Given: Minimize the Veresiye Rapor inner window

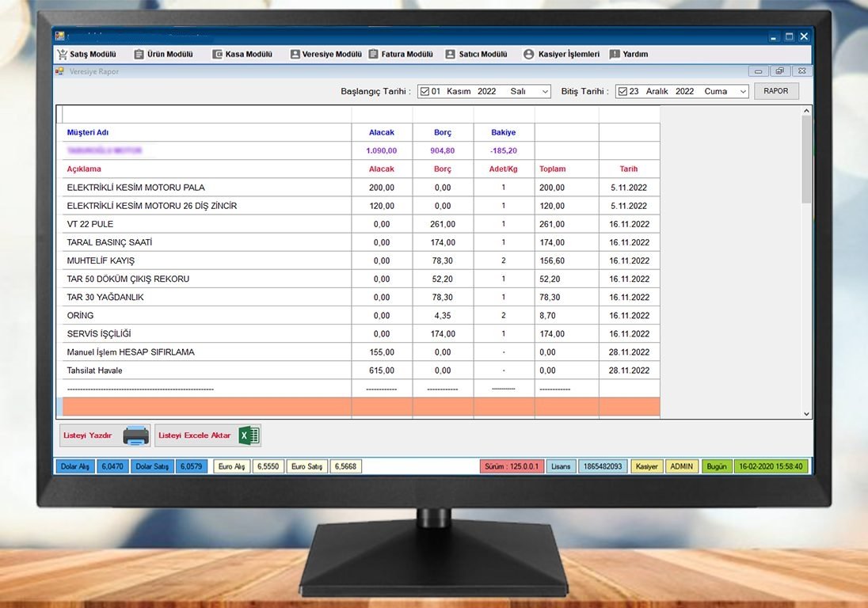Looking at the screenshot, I should click(758, 71).
